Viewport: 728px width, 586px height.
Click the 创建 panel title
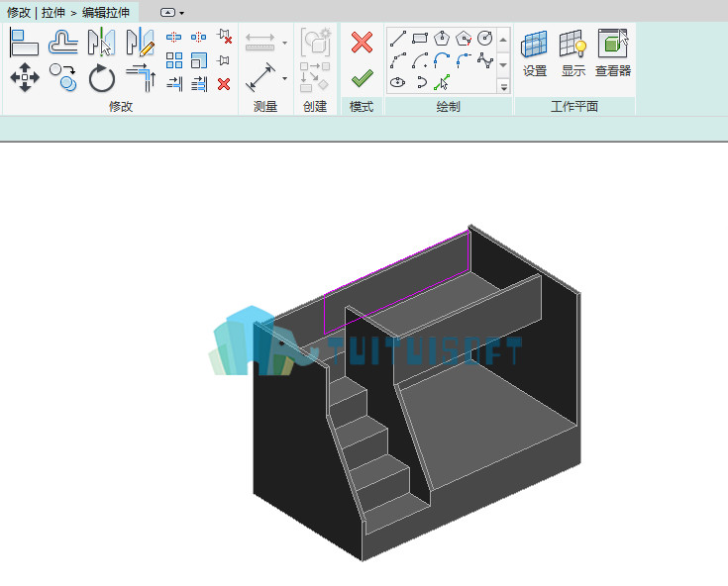point(315,106)
